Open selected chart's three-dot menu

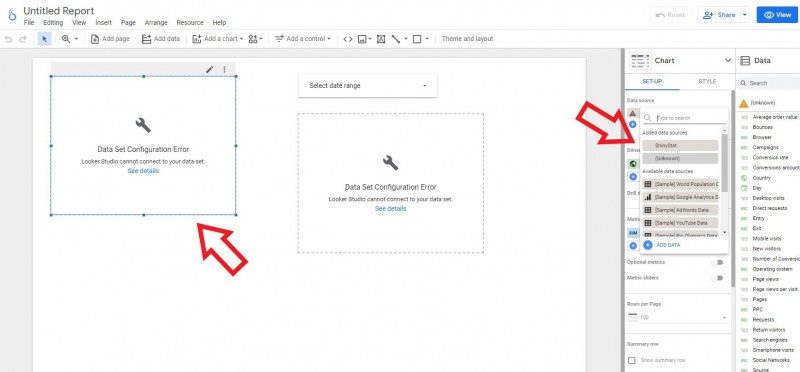pos(224,69)
